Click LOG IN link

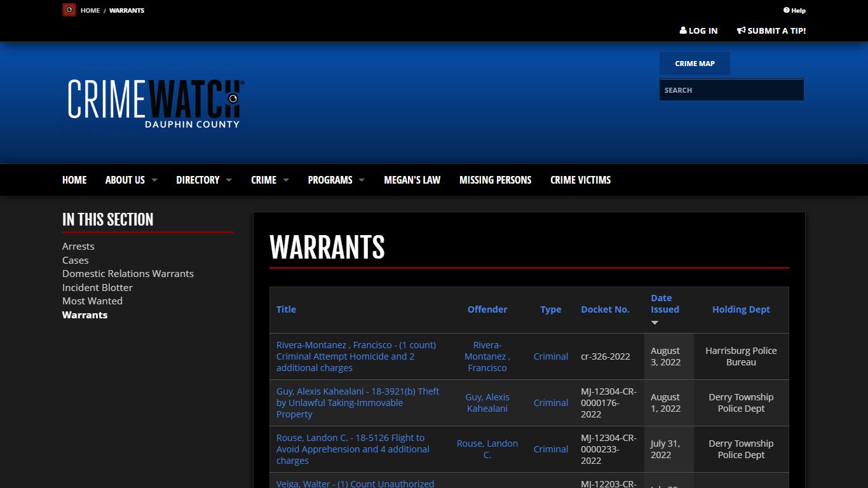click(698, 30)
